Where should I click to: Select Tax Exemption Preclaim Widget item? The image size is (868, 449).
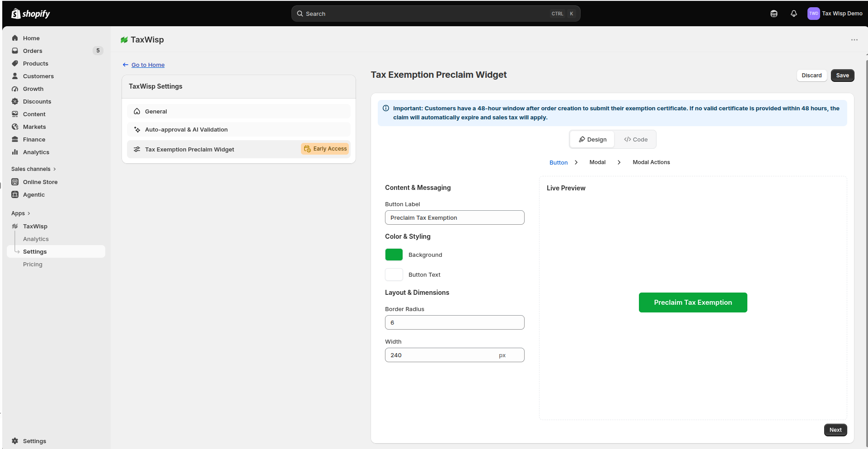click(239, 149)
